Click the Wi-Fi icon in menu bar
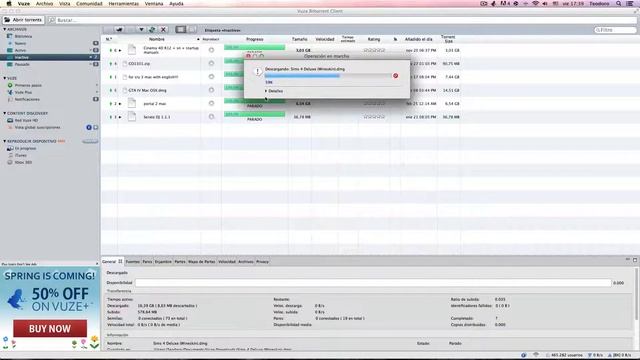640x360 pixels. pyautogui.click(x=536, y=4)
